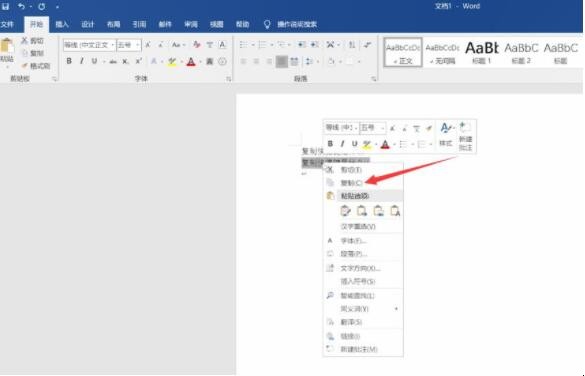
Task: Click the red font color icon in ribbon
Action: click(x=191, y=62)
